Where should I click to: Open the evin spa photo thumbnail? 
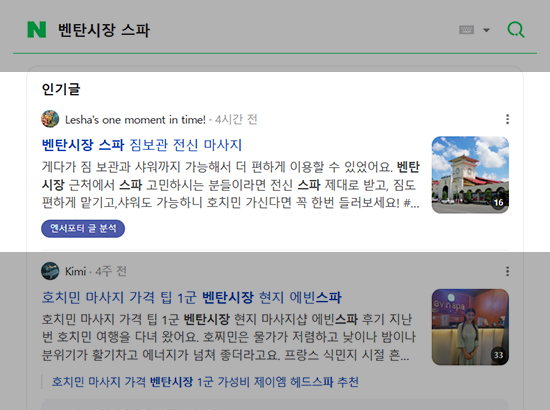pos(470,327)
